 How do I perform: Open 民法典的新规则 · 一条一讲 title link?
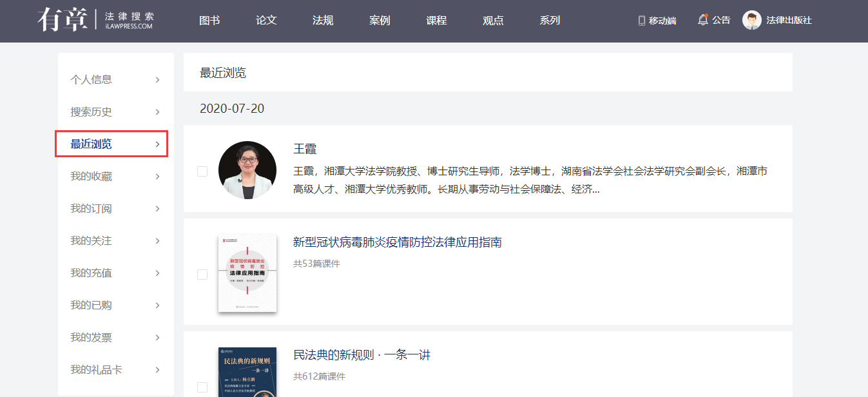coord(362,355)
